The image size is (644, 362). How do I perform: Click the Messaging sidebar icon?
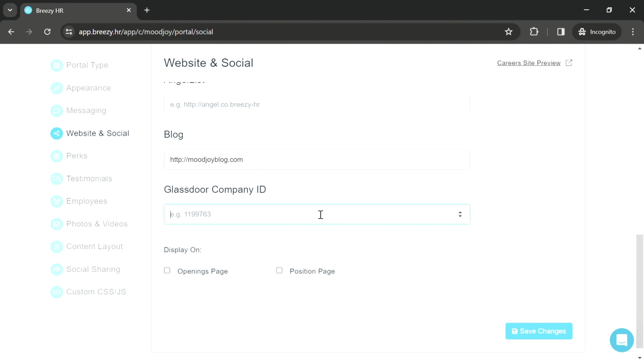coord(57,110)
